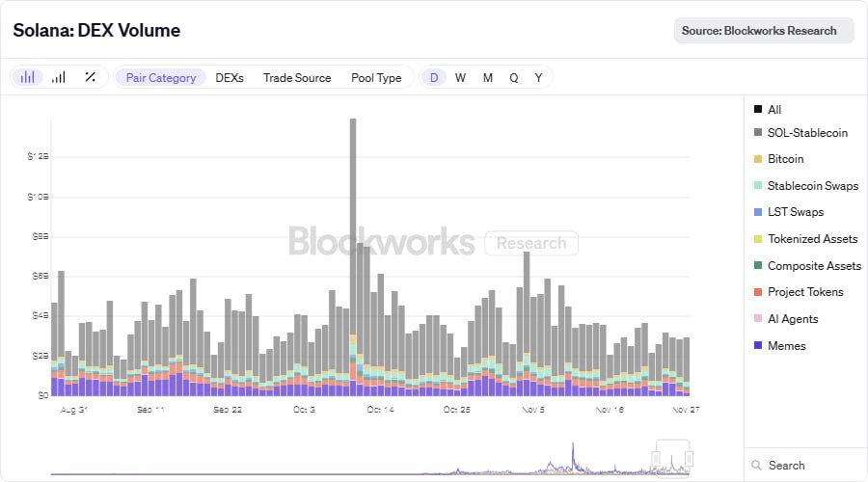Toggle the SOL-Stablecoin legend series
The image size is (868, 482).
pyautogui.click(x=807, y=132)
